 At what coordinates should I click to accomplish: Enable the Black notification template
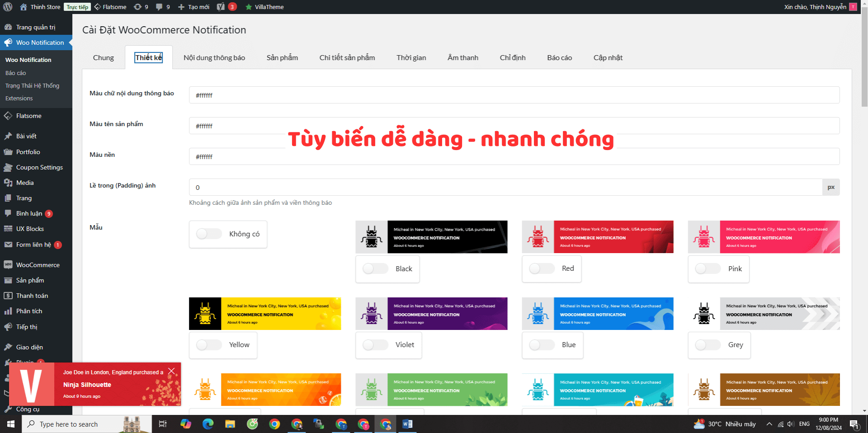375,268
